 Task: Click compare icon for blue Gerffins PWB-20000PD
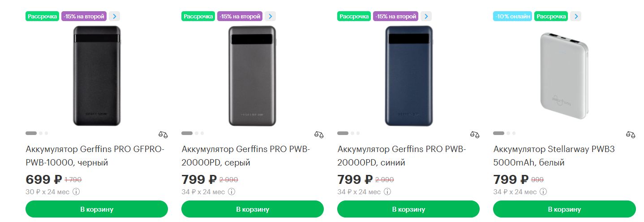[x=475, y=134]
